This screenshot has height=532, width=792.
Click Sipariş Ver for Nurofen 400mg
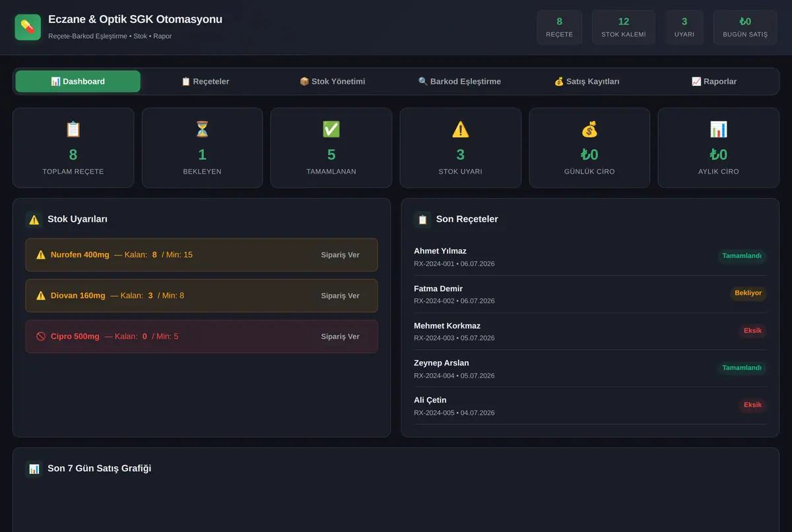point(341,255)
